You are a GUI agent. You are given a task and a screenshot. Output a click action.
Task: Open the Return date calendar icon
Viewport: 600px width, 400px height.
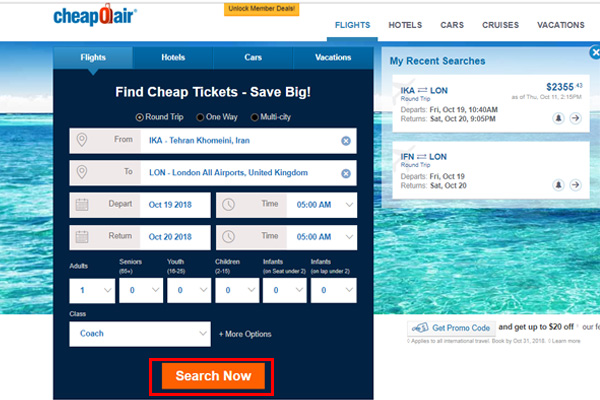[82, 237]
